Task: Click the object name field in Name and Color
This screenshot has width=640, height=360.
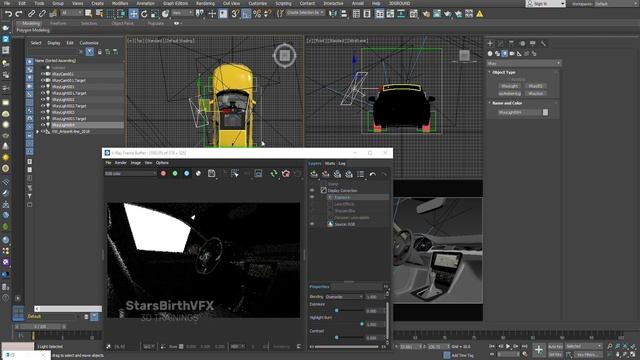Action: pos(518,112)
